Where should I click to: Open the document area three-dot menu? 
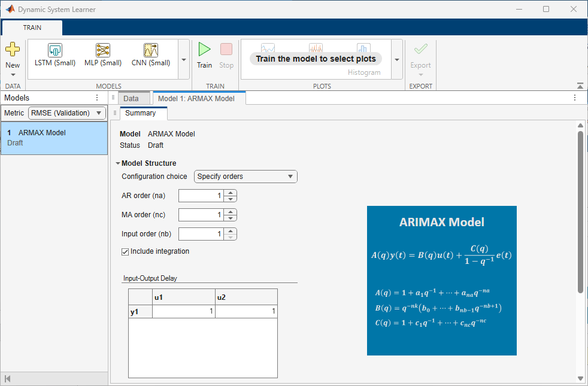coord(575,98)
